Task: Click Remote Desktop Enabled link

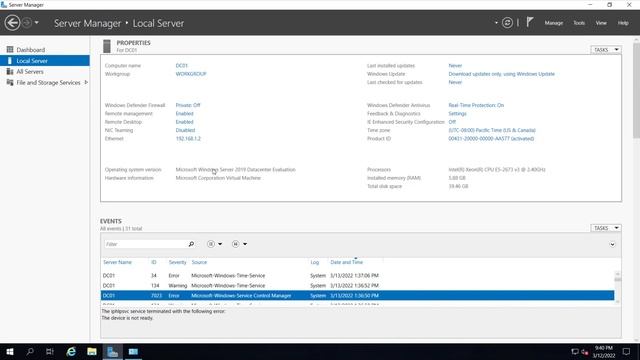Action: click(x=184, y=122)
